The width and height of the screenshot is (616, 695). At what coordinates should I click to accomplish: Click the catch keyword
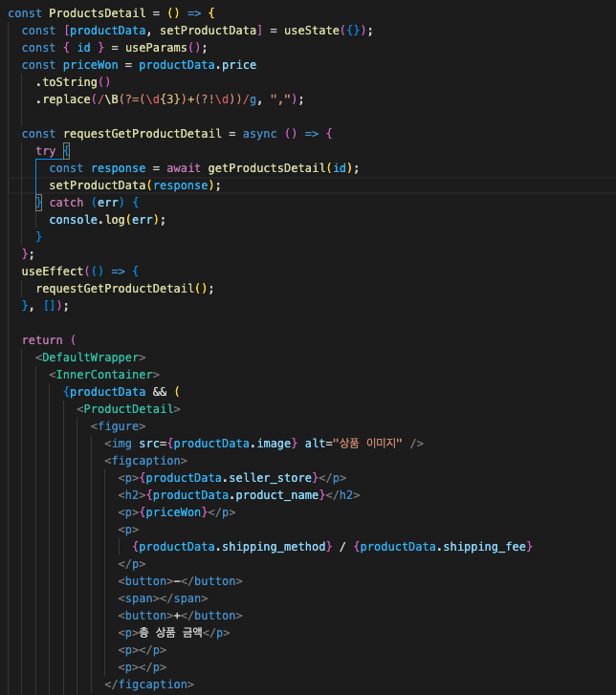pos(66,203)
